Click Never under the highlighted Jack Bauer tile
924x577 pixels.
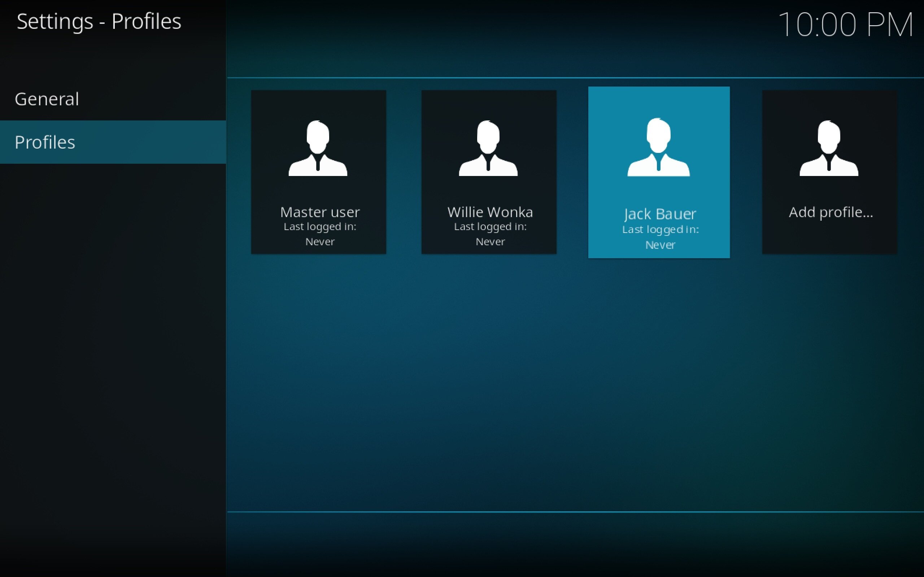660,245
